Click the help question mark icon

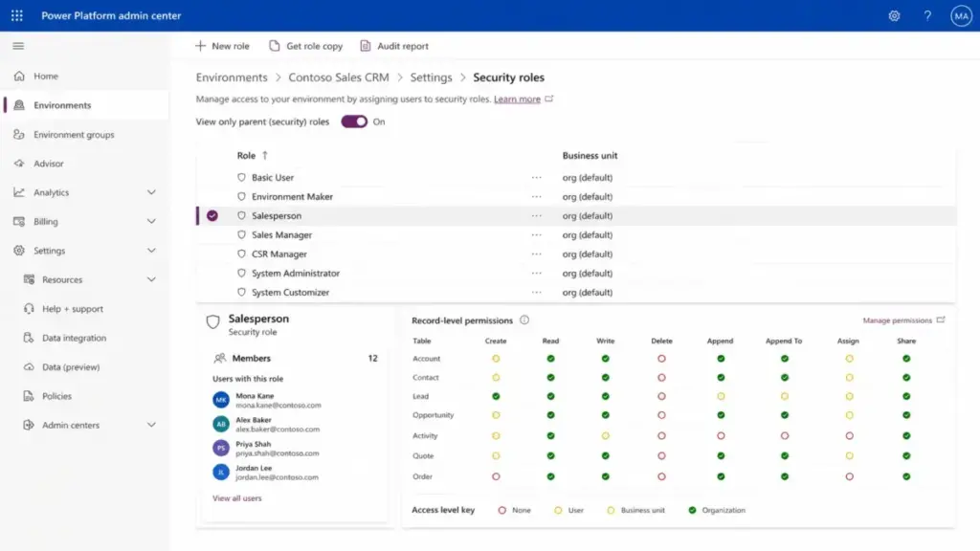[x=927, y=15]
